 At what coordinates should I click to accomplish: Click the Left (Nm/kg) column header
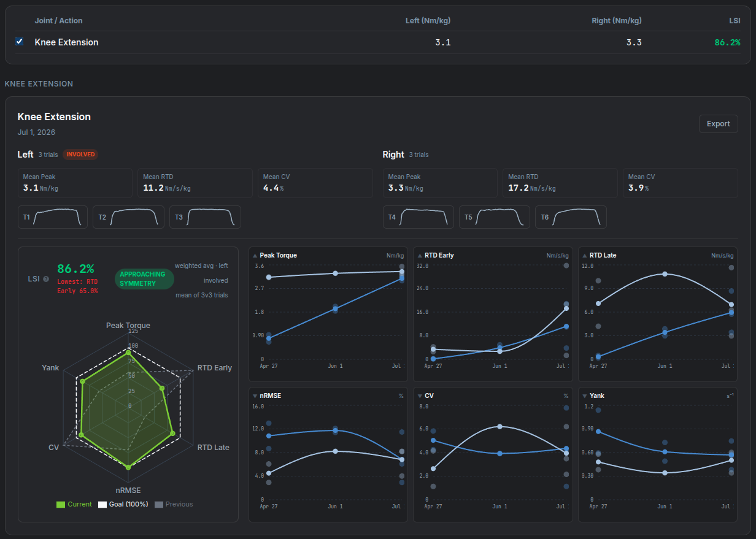click(x=428, y=21)
